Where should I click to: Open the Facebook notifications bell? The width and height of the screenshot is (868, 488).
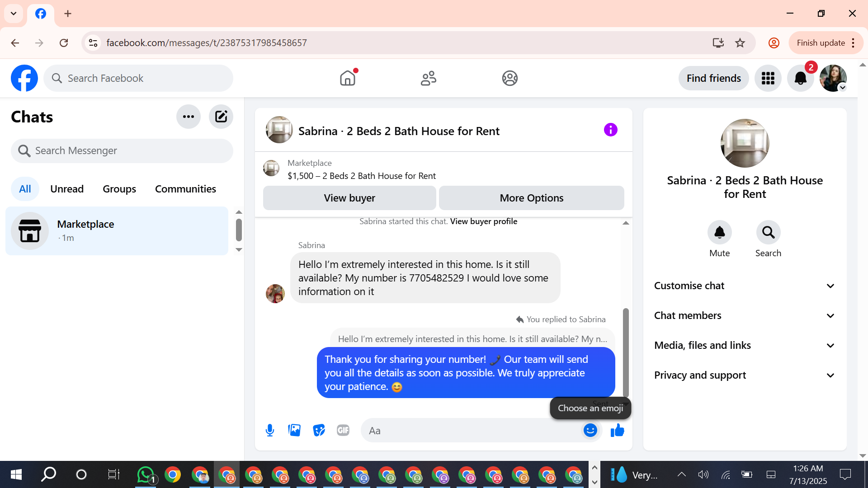pos(800,78)
